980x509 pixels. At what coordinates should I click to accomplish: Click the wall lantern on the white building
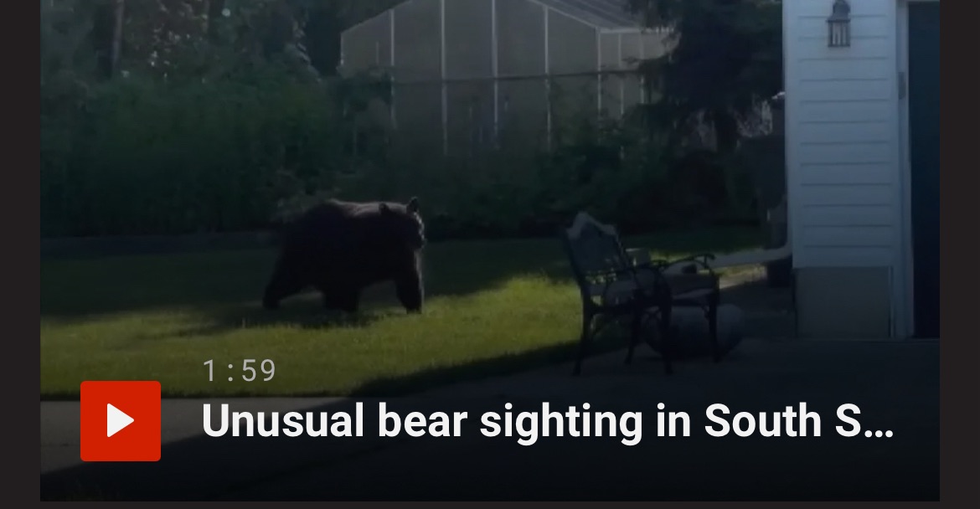point(838,23)
